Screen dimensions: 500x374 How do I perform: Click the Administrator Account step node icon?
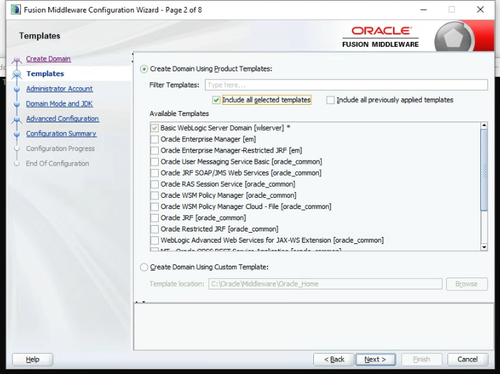point(17,89)
